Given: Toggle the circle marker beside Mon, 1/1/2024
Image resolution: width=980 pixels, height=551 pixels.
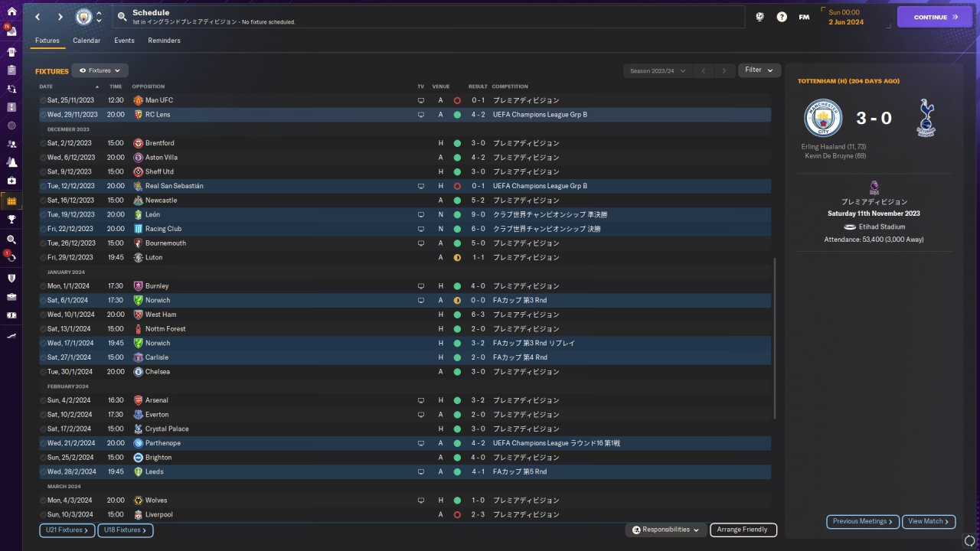Looking at the screenshot, I should [43, 286].
